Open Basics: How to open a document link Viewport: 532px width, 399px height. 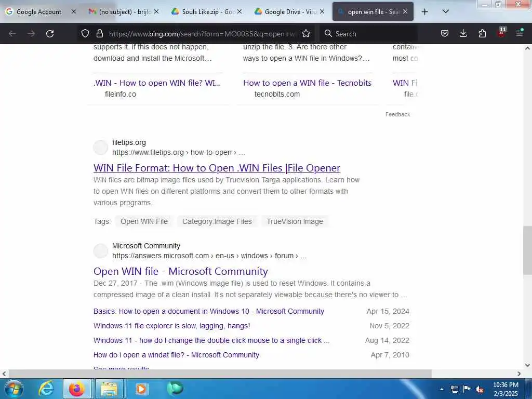(x=209, y=311)
